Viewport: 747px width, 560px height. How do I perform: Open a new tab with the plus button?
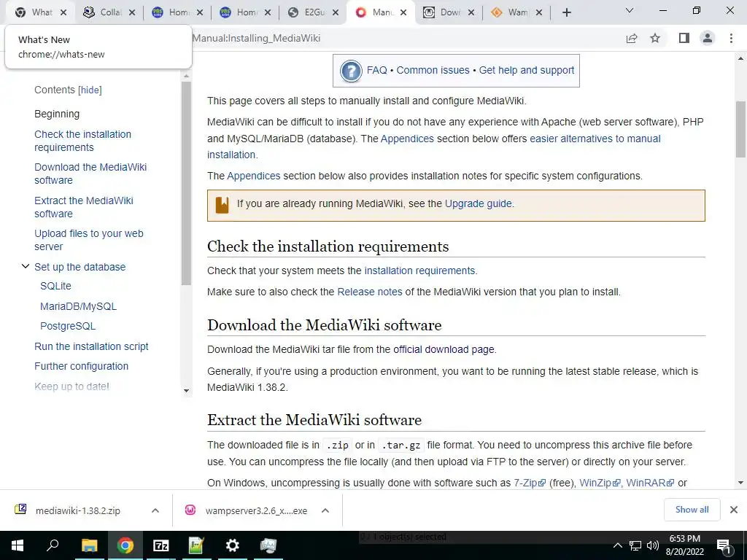[566, 12]
